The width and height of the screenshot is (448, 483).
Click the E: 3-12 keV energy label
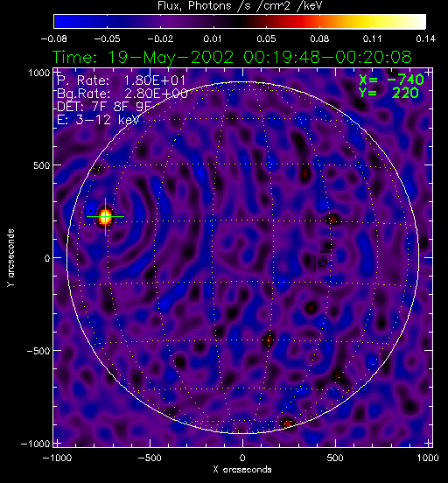tap(98, 120)
